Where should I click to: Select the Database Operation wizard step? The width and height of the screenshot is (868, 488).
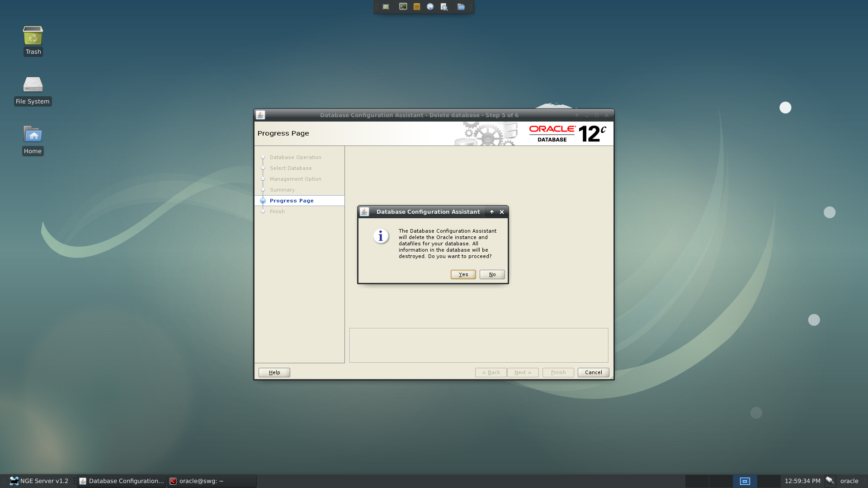(x=295, y=157)
